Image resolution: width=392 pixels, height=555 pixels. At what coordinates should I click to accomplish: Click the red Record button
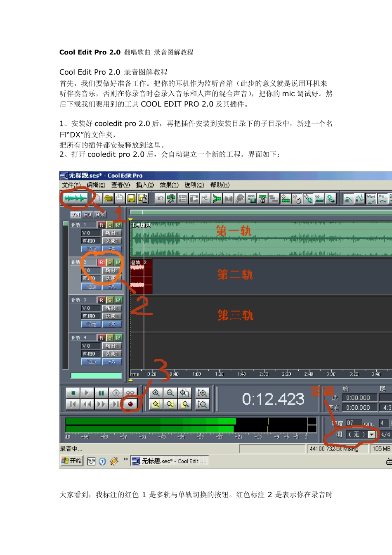(x=130, y=404)
